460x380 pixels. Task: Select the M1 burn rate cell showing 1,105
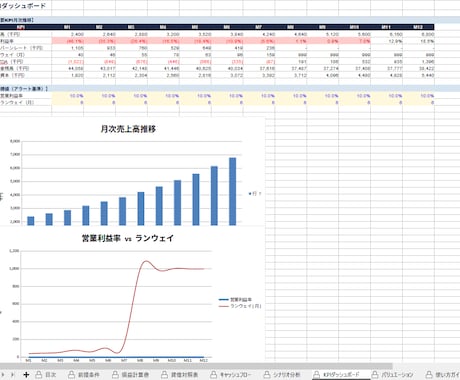tap(68, 48)
